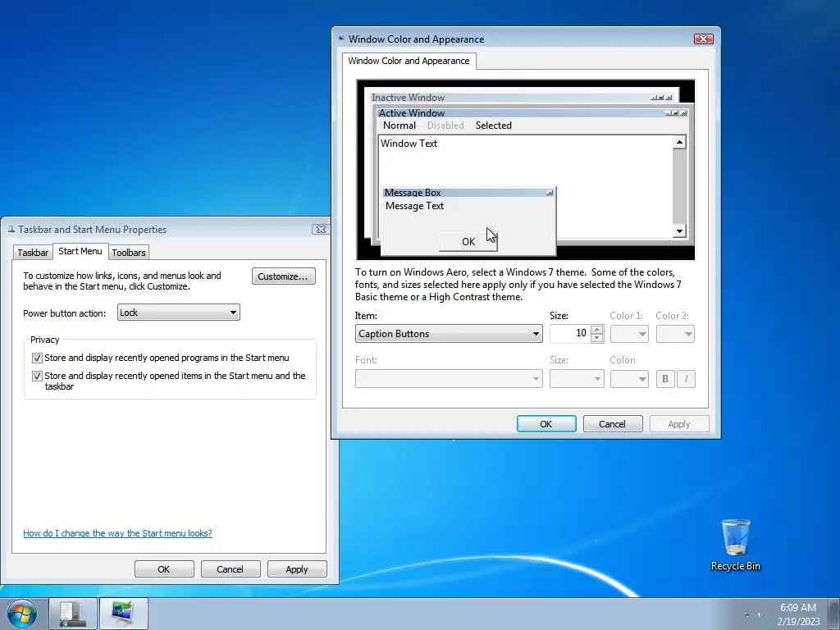The height and width of the screenshot is (630, 840).
Task: Click the Message Text in the preview
Action: tap(414, 206)
